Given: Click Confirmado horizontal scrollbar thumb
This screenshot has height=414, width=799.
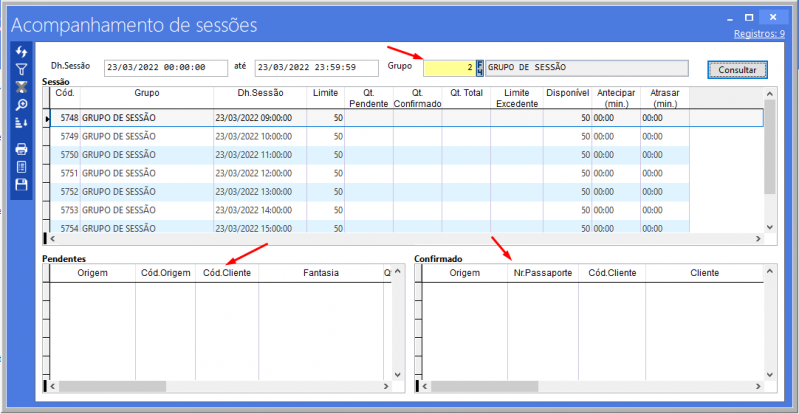Looking at the screenshot, I should click(485, 386).
